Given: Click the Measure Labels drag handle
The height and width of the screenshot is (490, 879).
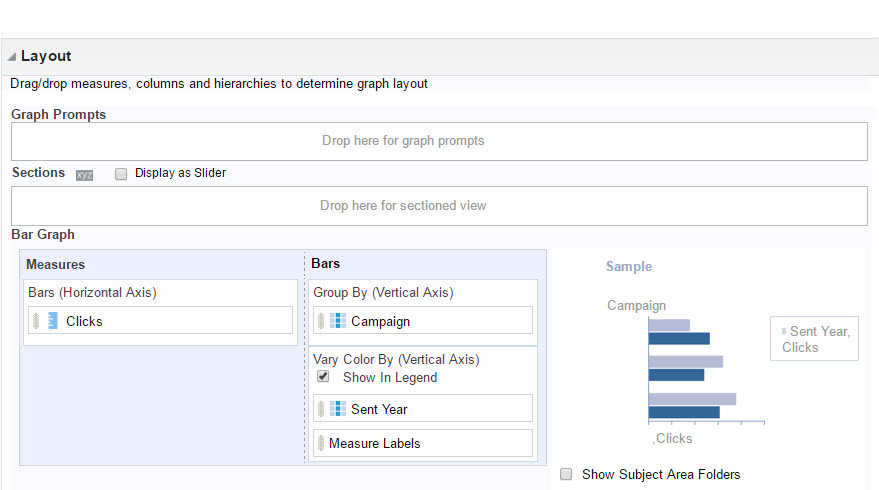Looking at the screenshot, I should [321, 443].
